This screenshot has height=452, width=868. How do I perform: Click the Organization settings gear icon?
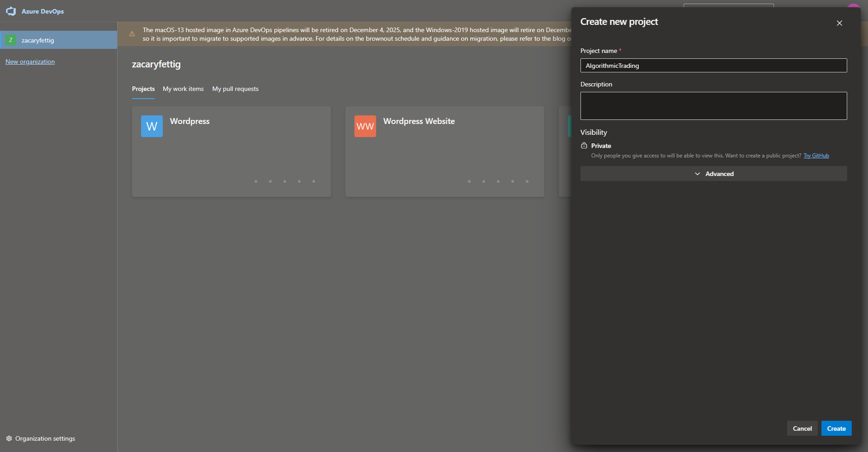[x=9, y=438]
